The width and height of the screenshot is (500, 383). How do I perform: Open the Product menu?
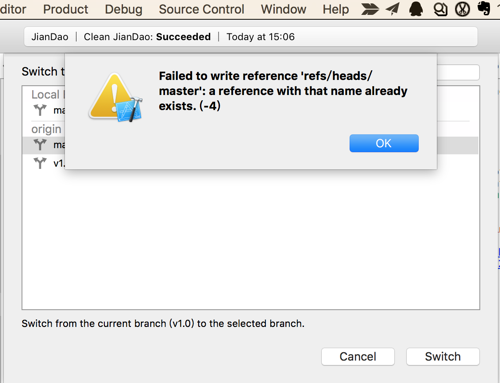pyautogui.click(x=66, y=9)
